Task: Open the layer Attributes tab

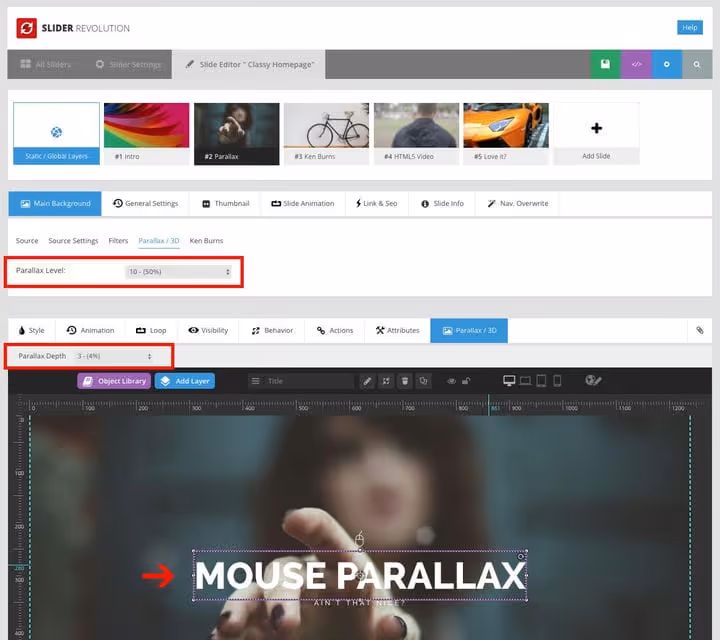Action: click(398, 331)
